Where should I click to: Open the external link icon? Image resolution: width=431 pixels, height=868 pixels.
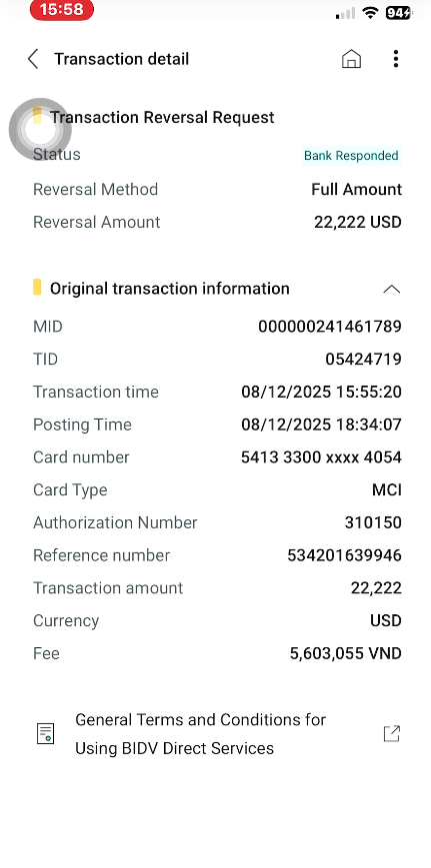point(392,734)
